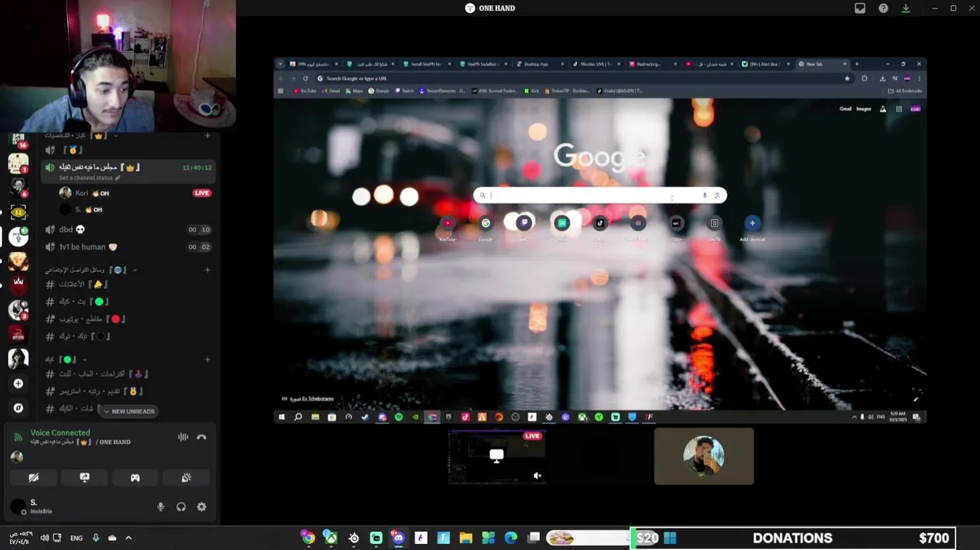Join the dbd voice channel
This screenshot has height=550, width=980.
(128, 229)
